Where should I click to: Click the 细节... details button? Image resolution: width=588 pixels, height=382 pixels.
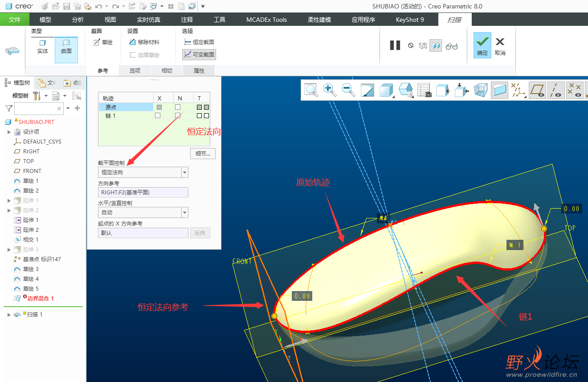pyautogui.click(x=203, y=154)
